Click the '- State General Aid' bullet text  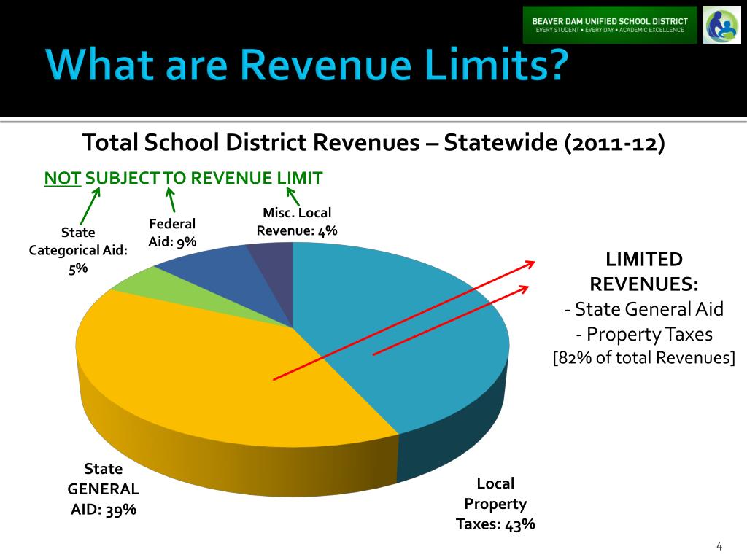point(644,309)
